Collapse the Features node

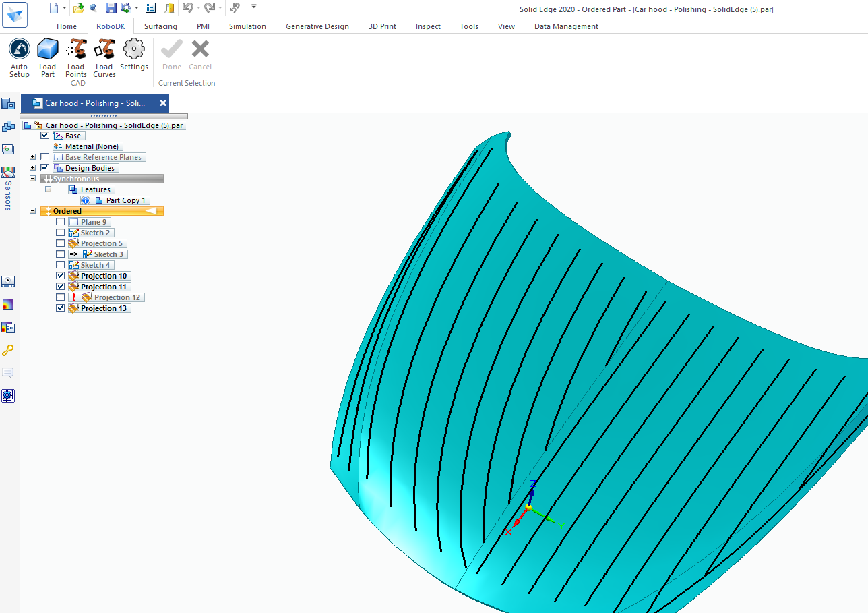coord(48,189)
